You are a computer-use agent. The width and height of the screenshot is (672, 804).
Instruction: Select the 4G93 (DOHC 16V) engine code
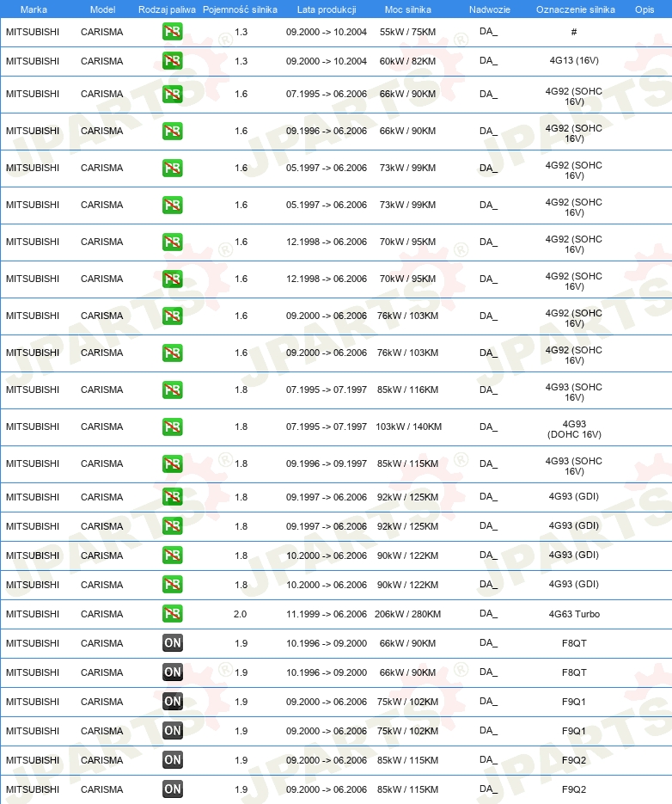point(574,429)
